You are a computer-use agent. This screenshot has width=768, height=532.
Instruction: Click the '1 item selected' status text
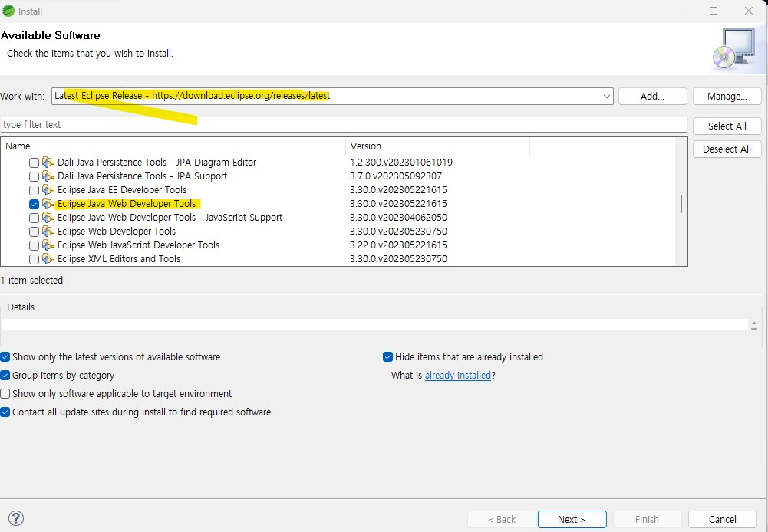[31, 281]
